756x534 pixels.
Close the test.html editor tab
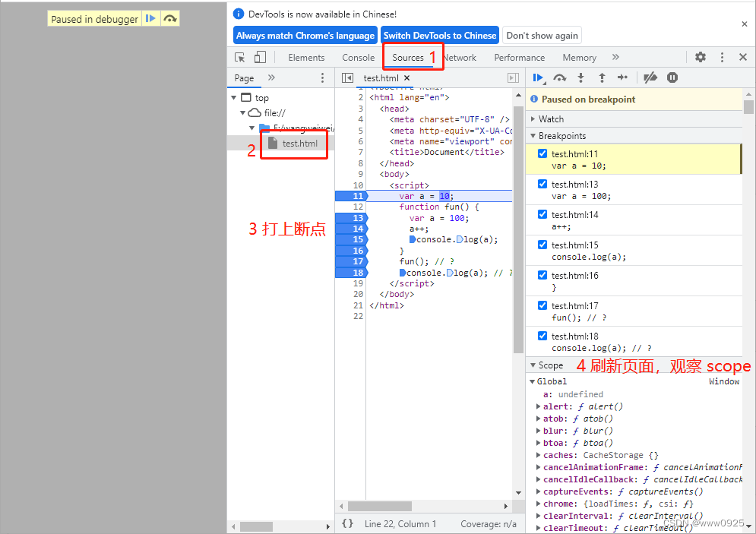(x=407, y=77)
